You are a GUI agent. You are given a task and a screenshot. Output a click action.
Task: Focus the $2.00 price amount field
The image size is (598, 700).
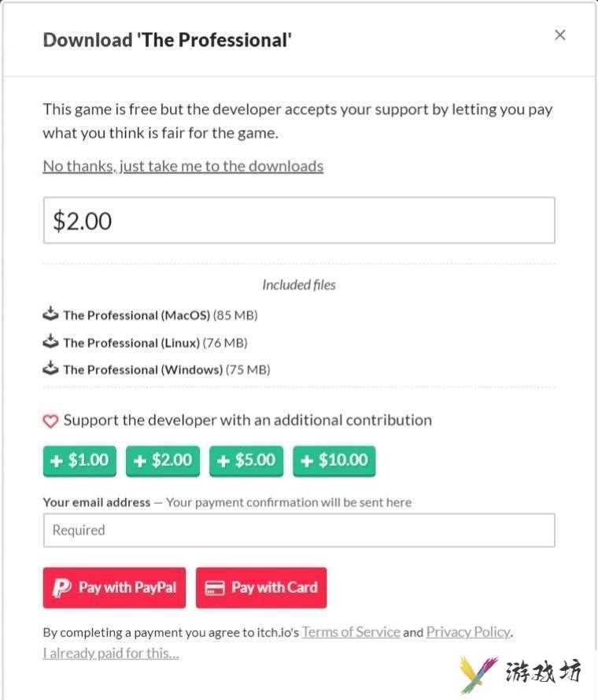[x=299, y=220]
